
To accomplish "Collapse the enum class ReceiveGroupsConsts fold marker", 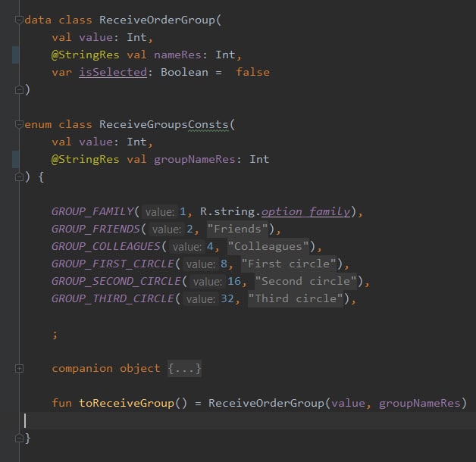I will click(19, 124).
